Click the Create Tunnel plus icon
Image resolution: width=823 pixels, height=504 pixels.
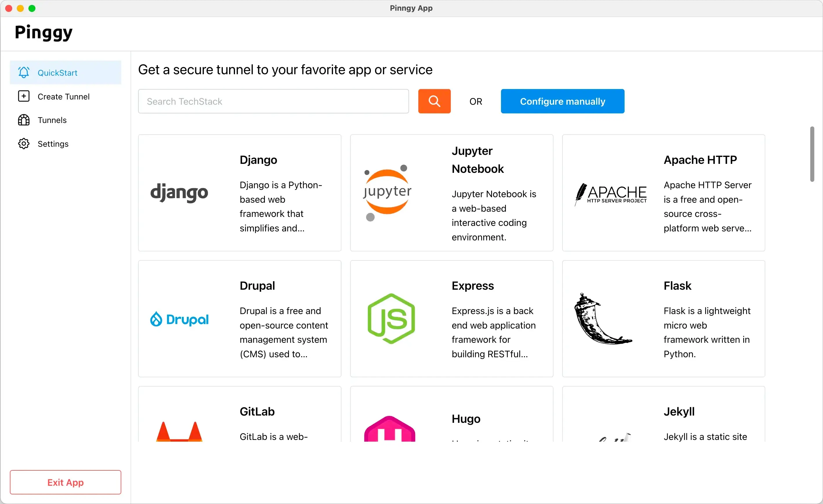pyautogui.click(x=24, y=96)
